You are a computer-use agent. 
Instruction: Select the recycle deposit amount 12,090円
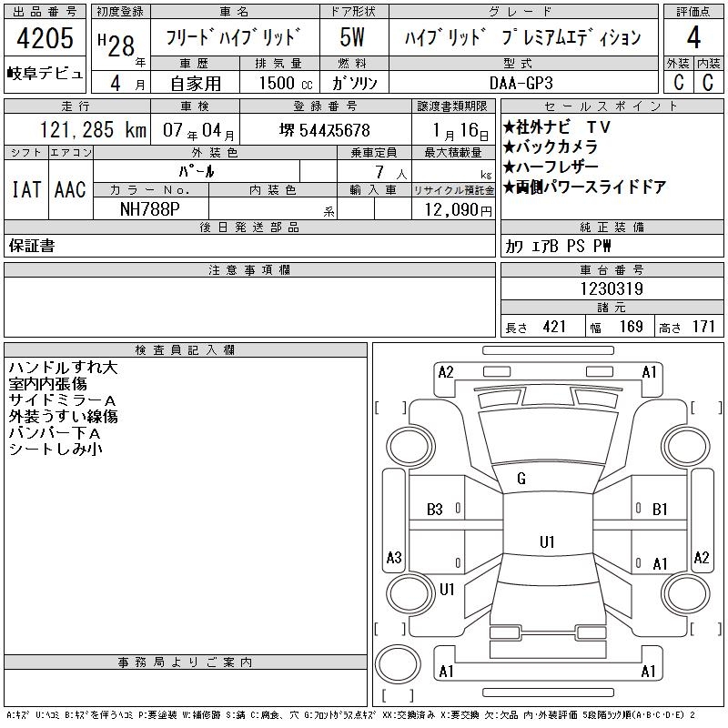pyautogui.click(x=454, y=209)
